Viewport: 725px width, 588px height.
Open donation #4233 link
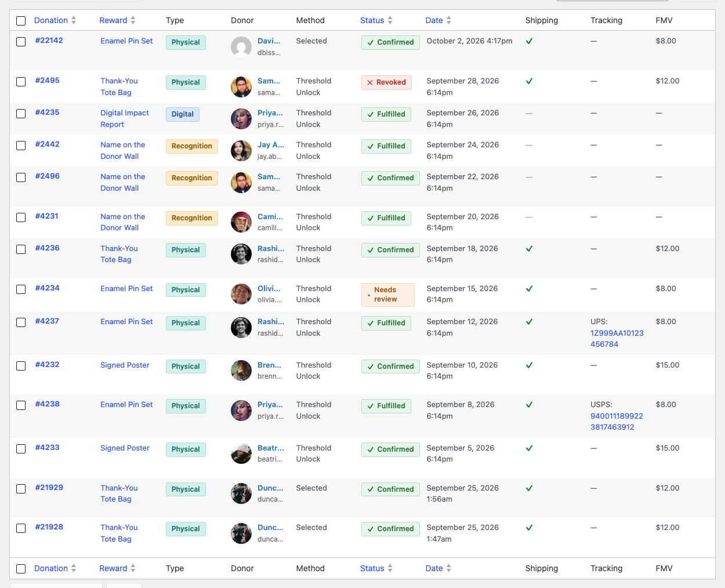(47, 448)
